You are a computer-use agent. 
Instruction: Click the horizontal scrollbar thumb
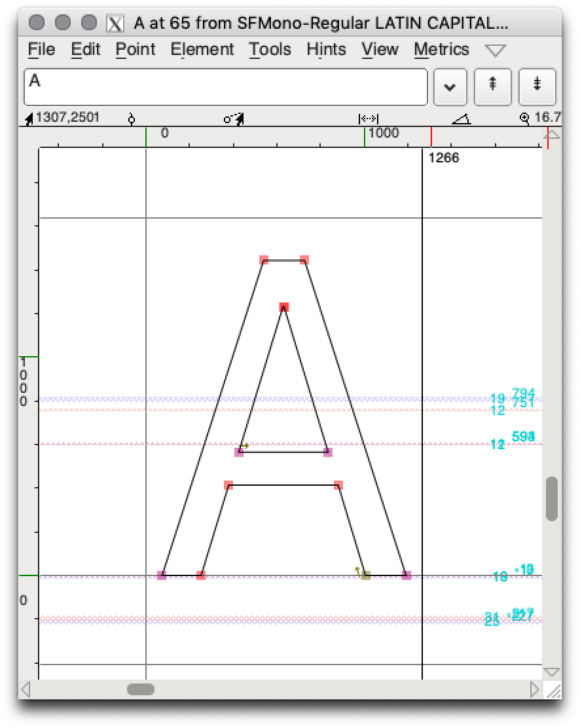pos(141,689)
